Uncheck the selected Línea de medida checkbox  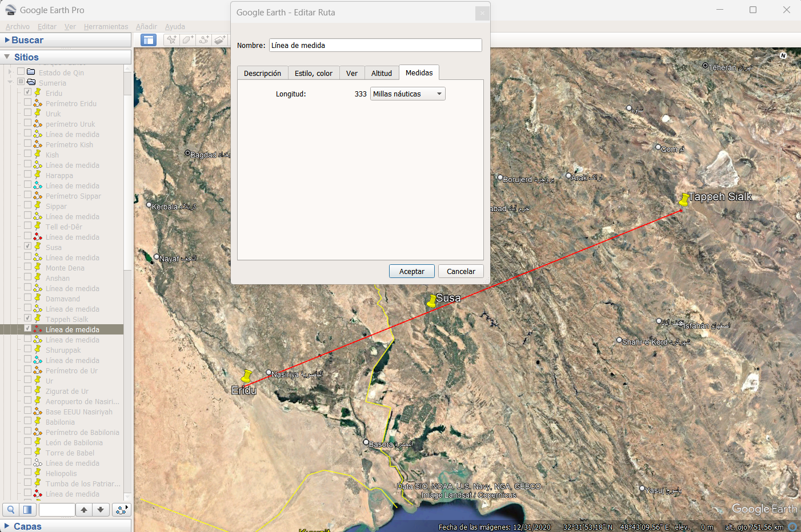(27, 328)
